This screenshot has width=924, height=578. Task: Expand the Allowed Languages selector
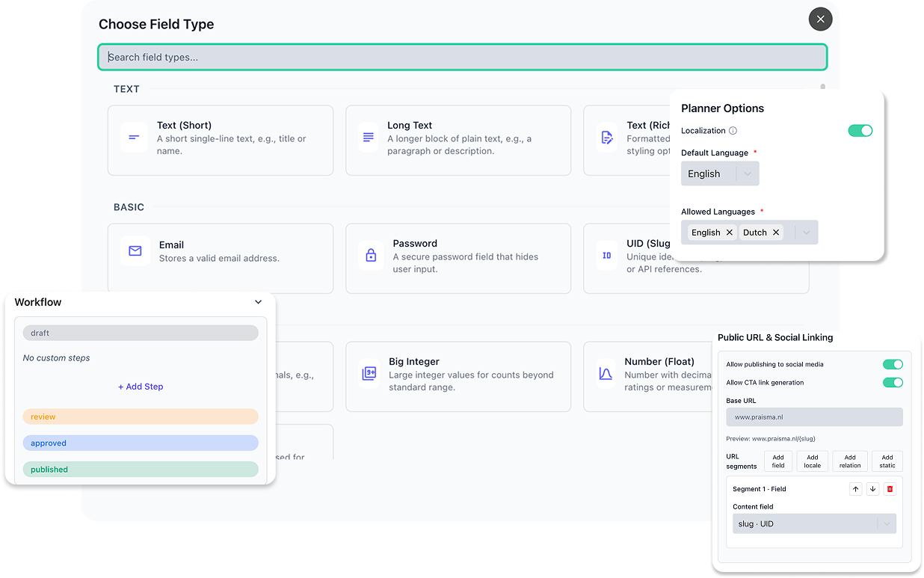point(805,232)
